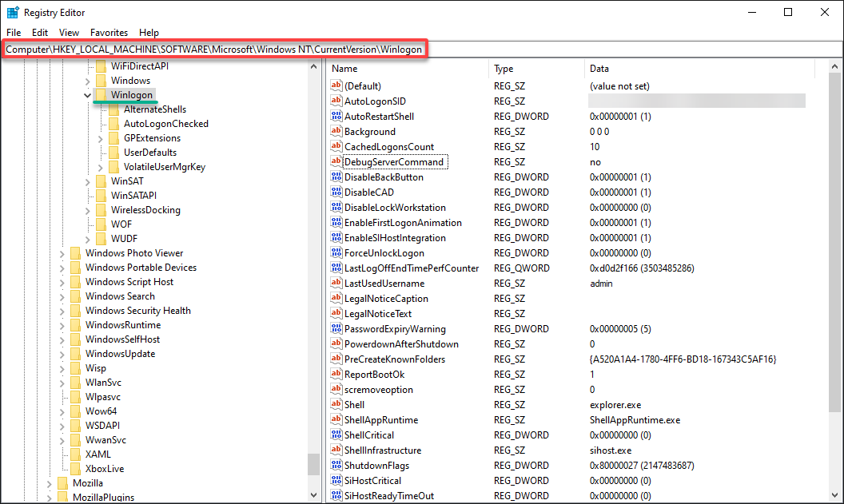Viewport: 844px width, 504px height.
Task: Expand the Windows key above Winlogon
Action: point(88,81)
